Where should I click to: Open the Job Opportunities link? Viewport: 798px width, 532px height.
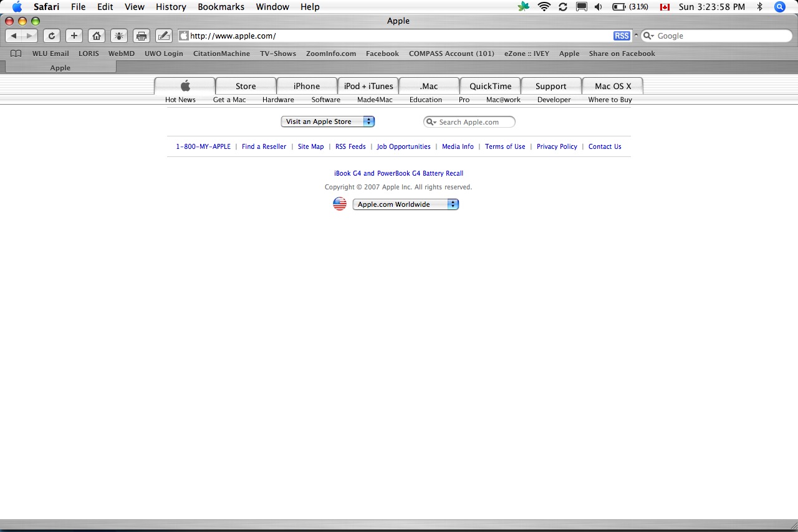[403, 146]
